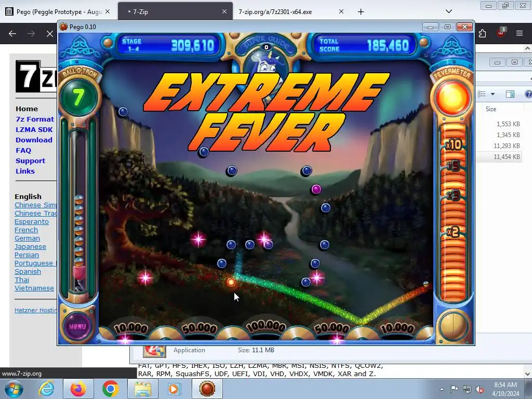This screenshot has height=399, width=532.
Task: Click the Pego taskbar icon
Action: pyautogui.click(x=207, y=389)
